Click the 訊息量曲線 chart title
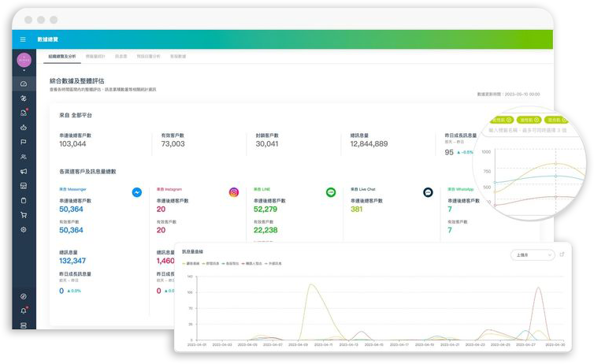Image resolution: width=594 pixels, height=364 pixels. 192,251
